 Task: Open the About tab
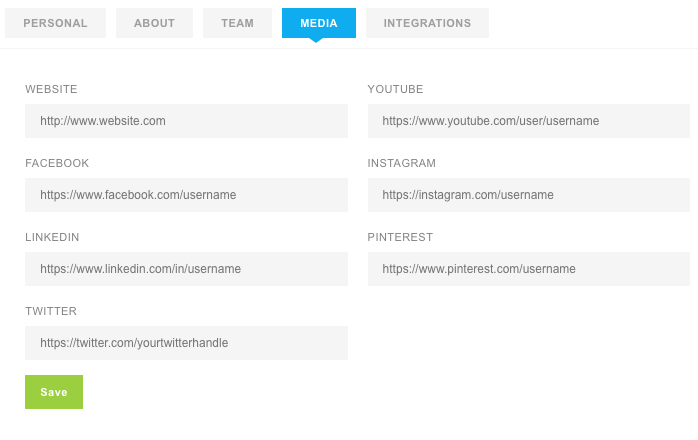[x=154, y=23]
